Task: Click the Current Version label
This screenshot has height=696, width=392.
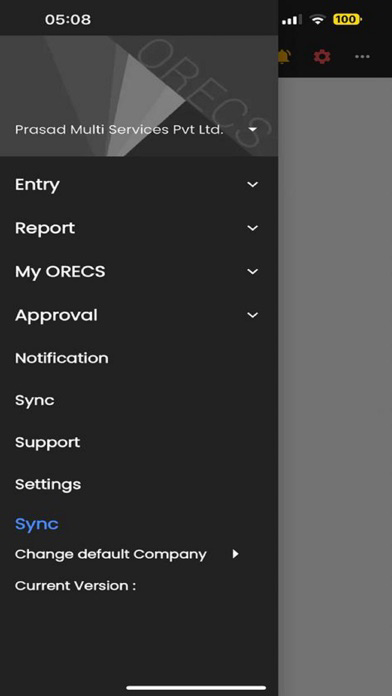Action: 75,586
